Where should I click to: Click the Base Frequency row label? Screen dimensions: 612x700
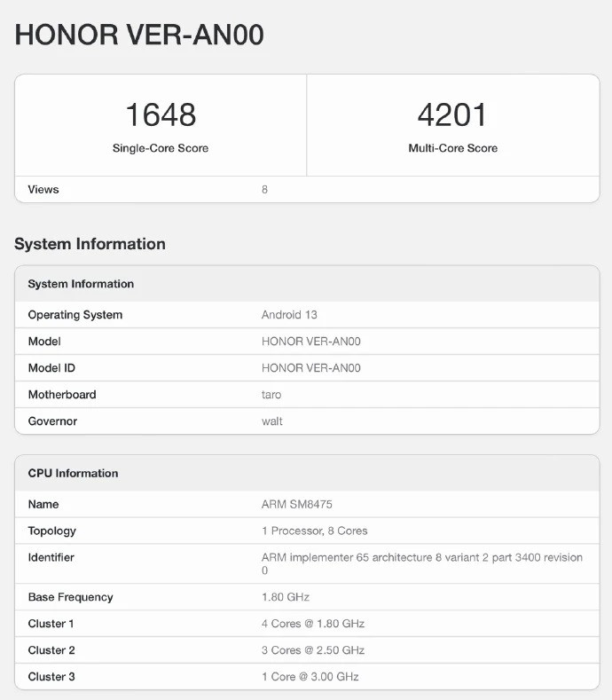click(71, 597)
